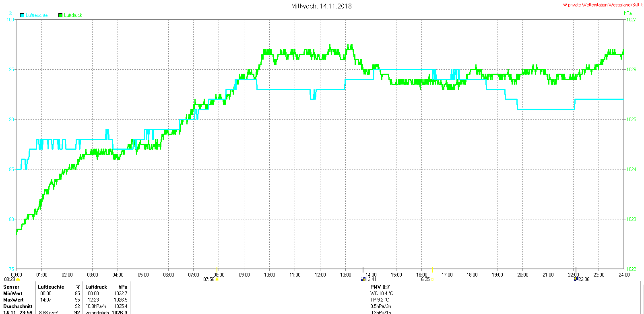Image resolution: width=644 pixels, height=314 pixels.
Task: Click the yellow sunrise dot beside 07:56
Action: point(217,279)
